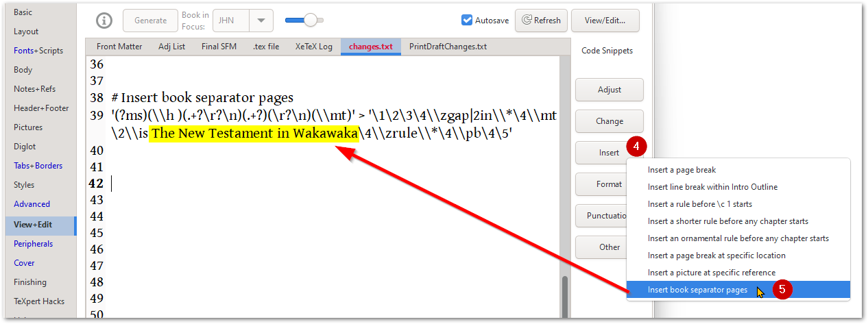The image size is (868, 324).
Task: Toggle the Autosave checkbox
Action: pyautogui.click(x=467, y=21)
